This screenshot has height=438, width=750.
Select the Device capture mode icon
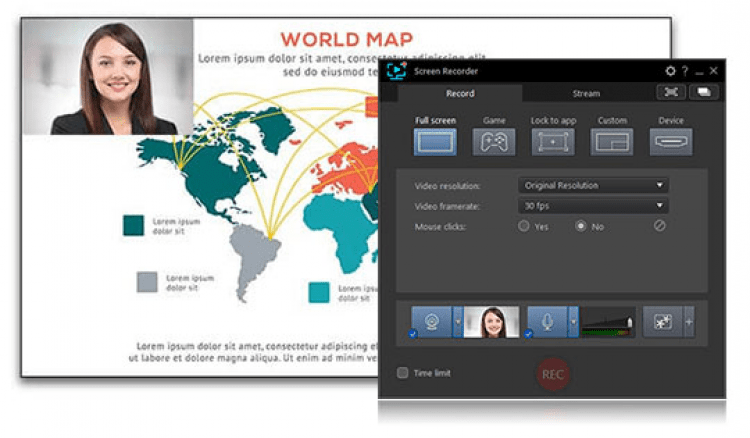click(x=670, y=142)
